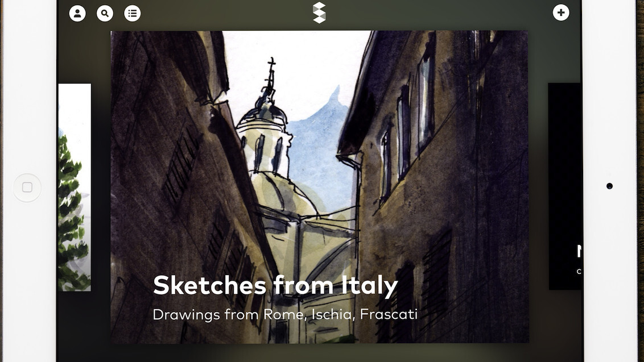Viewport: 644px width, 362px height.
Task: Click the partial white text on the black card
Action: point(579,259)
